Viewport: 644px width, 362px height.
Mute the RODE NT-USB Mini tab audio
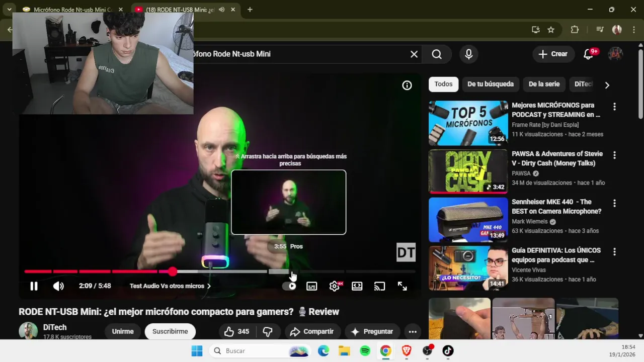coord(222,10)
